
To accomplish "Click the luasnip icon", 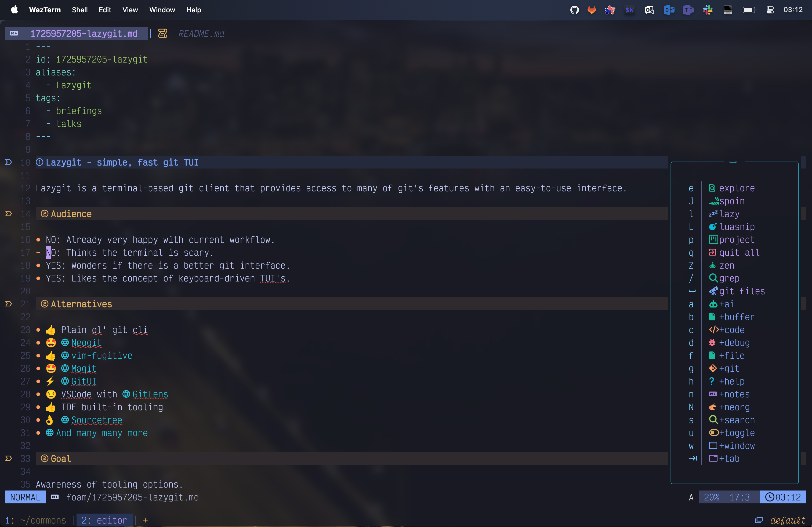I will pos(712,227).
